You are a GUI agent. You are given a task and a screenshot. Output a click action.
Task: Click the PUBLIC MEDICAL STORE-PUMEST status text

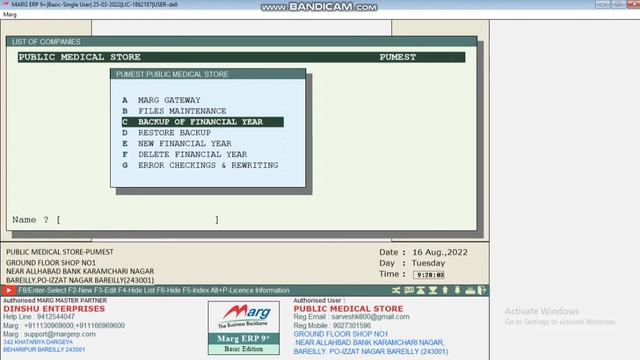(60, 252)
